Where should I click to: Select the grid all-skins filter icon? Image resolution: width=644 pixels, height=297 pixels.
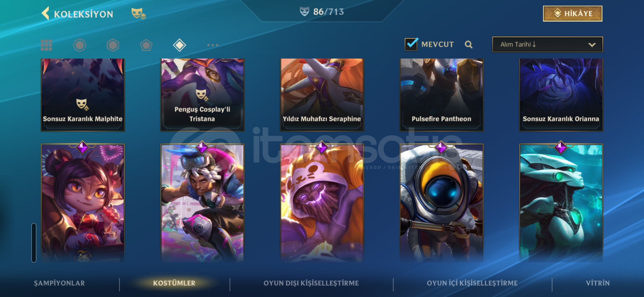pyautogui.click(x=46, y=45)
